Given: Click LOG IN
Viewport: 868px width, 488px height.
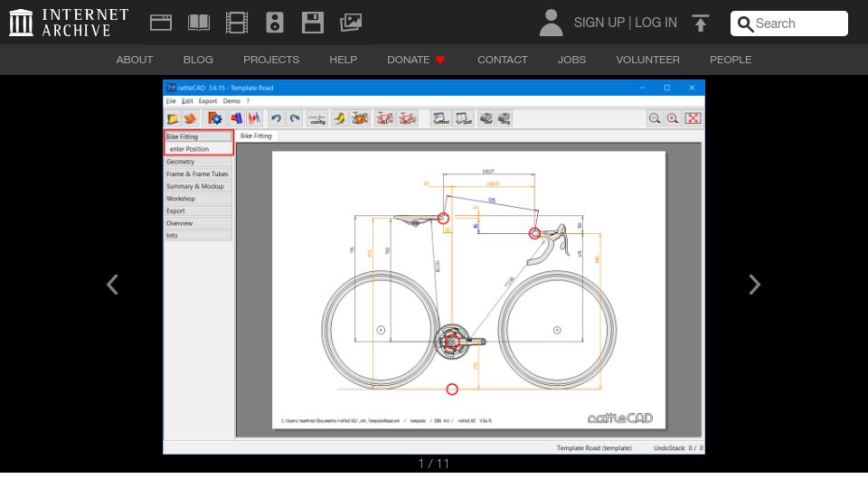Looking at the screenshot, I should click(x=656, y=23).
